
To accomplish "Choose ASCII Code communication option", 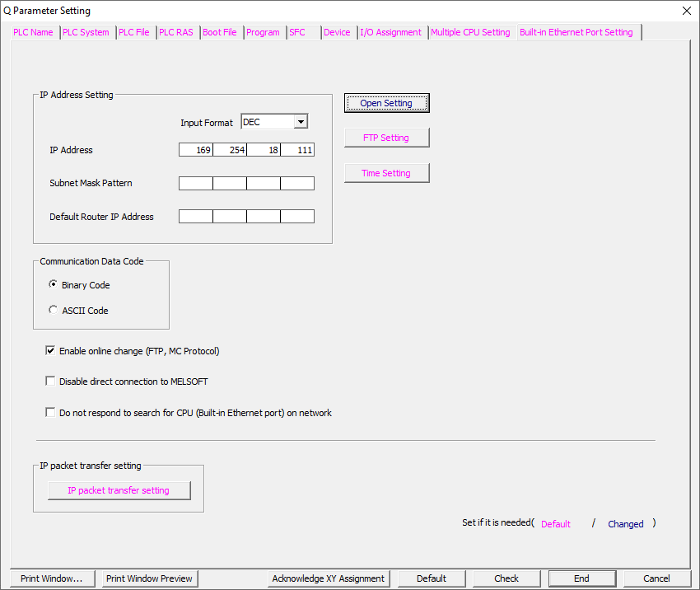I will pos(54,311).
